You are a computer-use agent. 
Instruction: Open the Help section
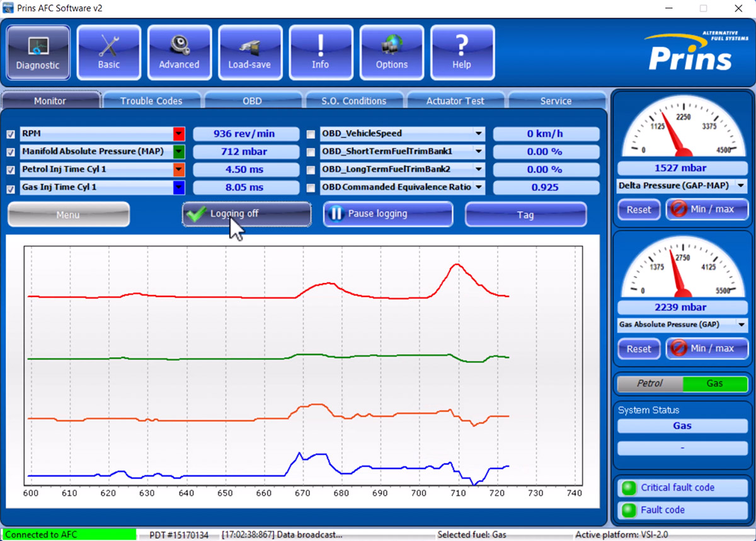coord(462,52)
